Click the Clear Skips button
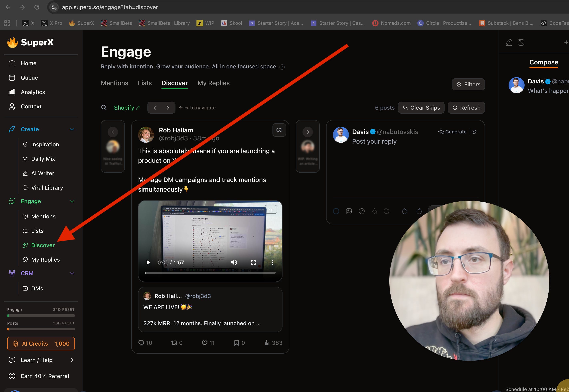This screenshot has height=392, width=569. point(421,108)
